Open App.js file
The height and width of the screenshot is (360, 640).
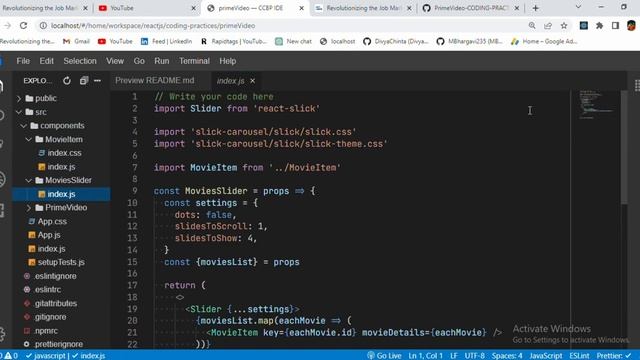61,235
